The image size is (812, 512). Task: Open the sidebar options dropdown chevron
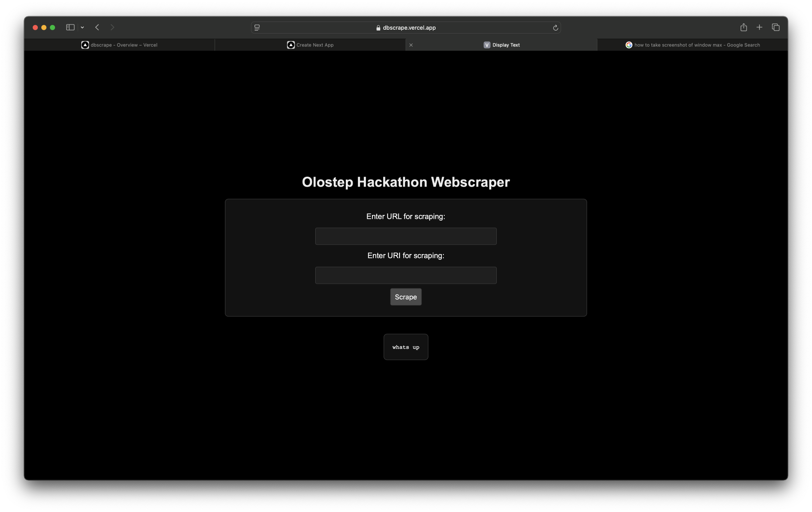[x=82, y=28]
